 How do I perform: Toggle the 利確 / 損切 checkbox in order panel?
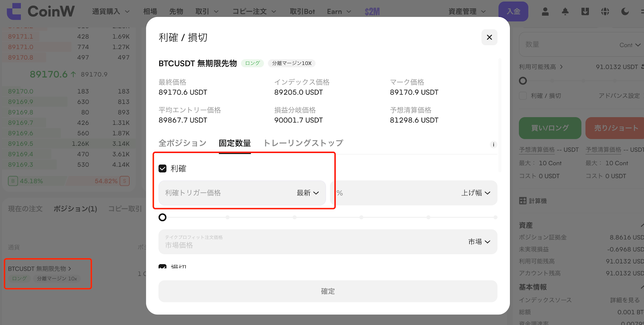tap(523, 96)
